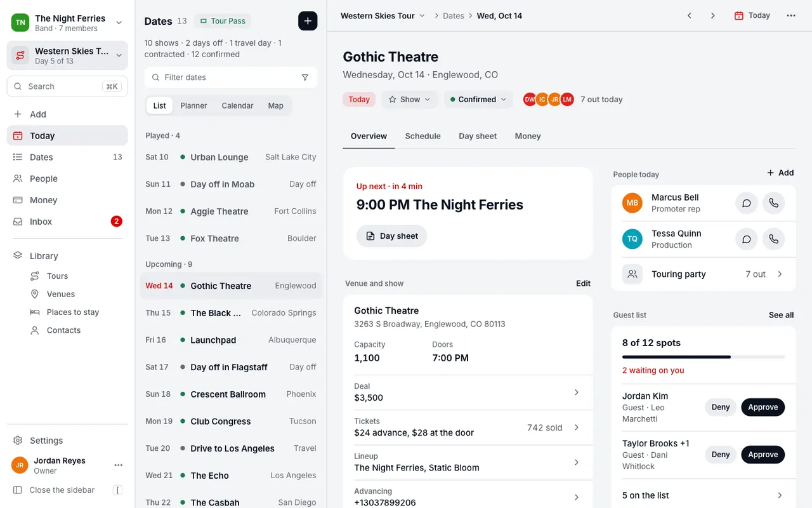This screenshot has height=508, width=812.
Task: Select the Overview tab
Action: coord(369,137)
